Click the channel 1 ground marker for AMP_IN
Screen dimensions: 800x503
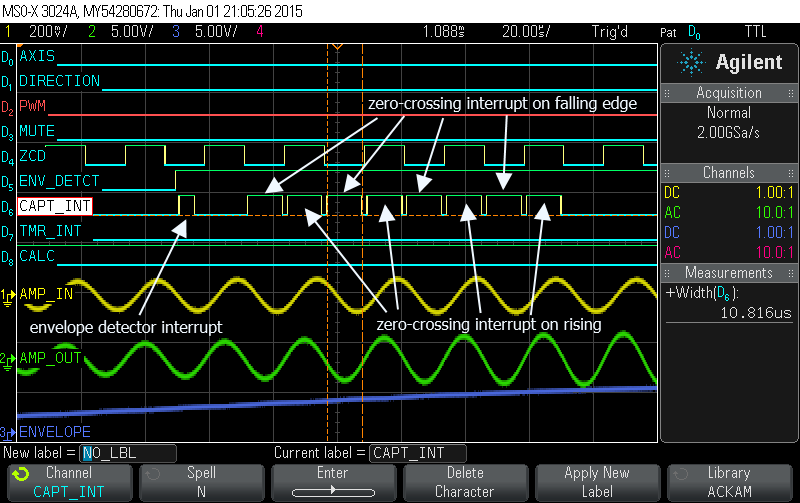8,295
